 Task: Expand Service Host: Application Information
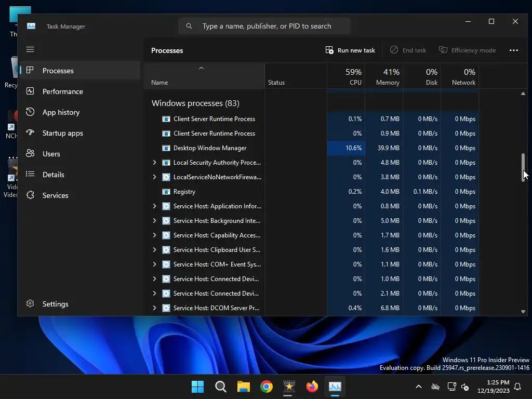click(x=154, y=206)
